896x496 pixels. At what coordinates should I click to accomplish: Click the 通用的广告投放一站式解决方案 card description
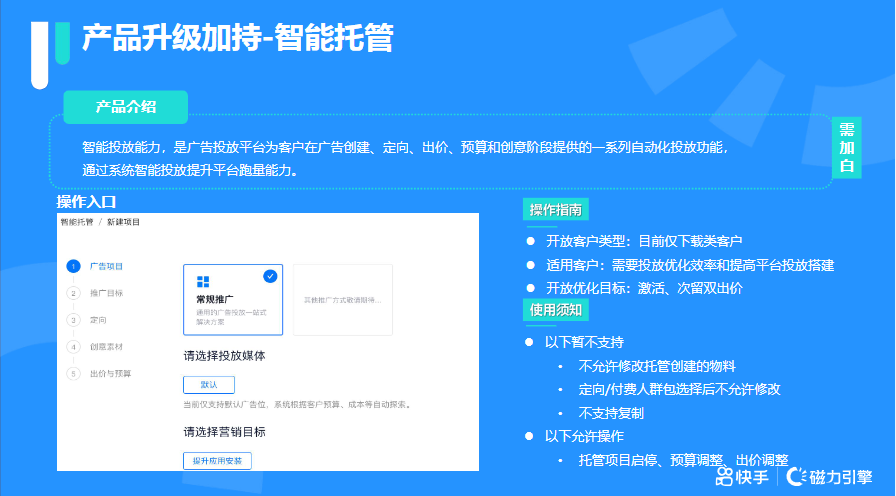[x=231, y=317]
